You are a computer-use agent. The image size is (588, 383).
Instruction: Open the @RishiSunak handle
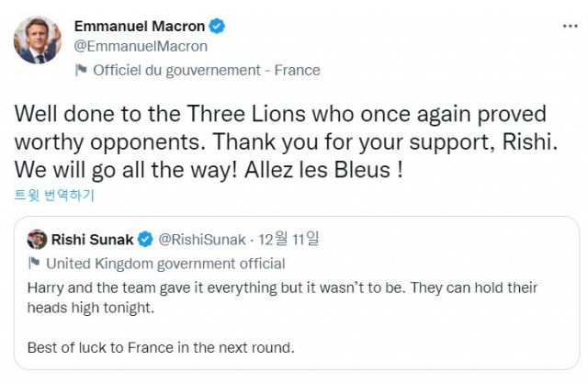(202, 240)
